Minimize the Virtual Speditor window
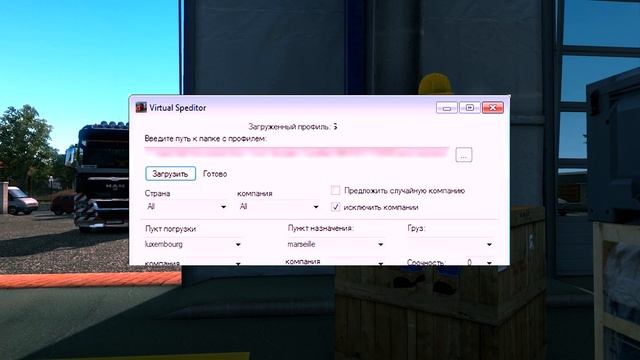 click(x=447, y=108)
